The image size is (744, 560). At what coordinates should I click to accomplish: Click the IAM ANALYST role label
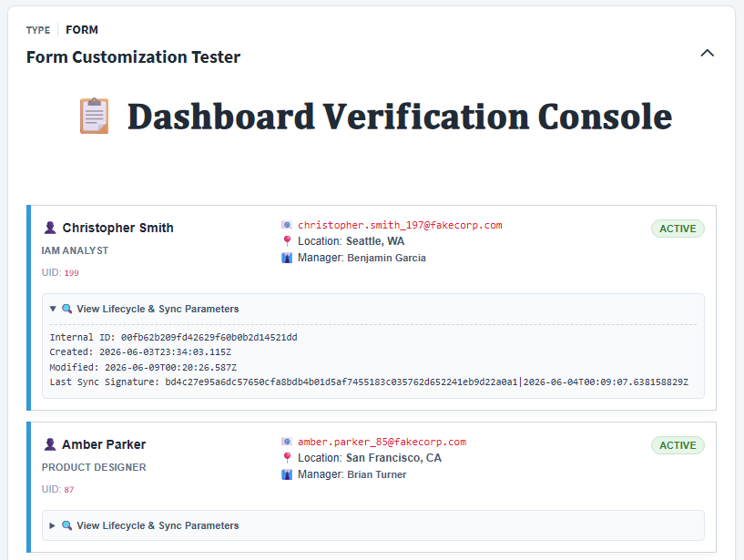75,250
